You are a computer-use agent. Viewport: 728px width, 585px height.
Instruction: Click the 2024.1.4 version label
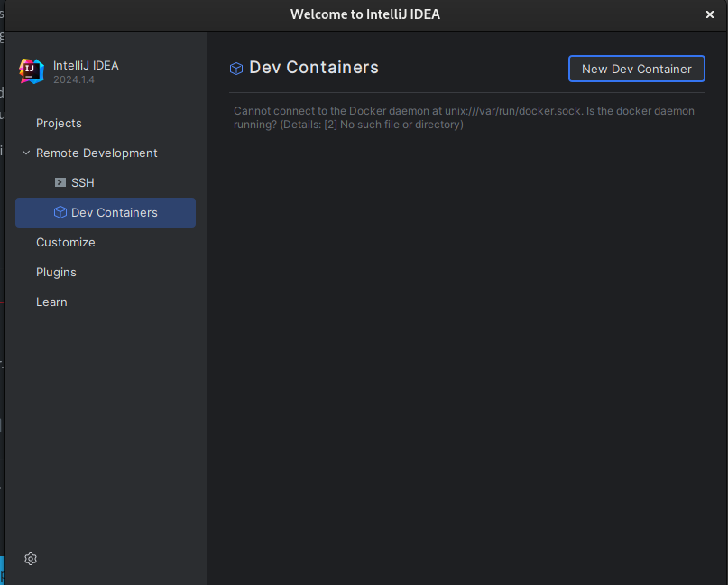[74, 79]
